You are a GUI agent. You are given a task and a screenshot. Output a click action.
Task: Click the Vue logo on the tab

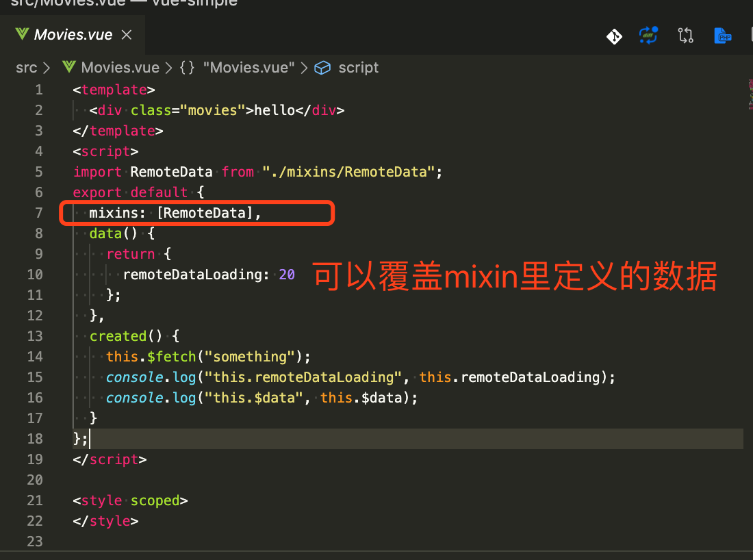point(22,34)
